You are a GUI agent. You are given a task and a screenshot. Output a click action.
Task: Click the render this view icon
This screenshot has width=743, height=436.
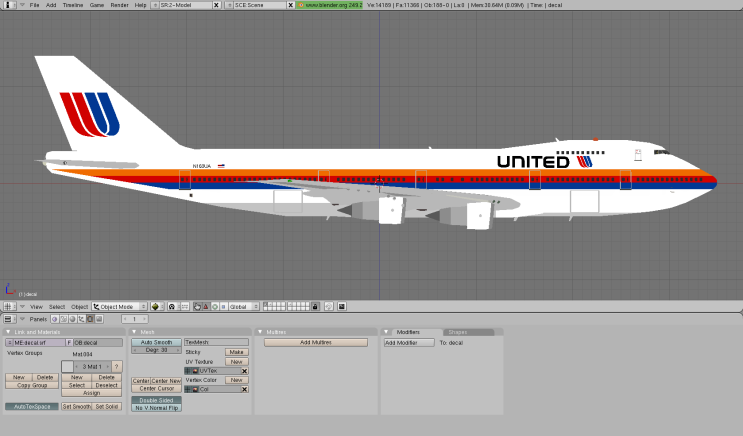tap(341, 307)
